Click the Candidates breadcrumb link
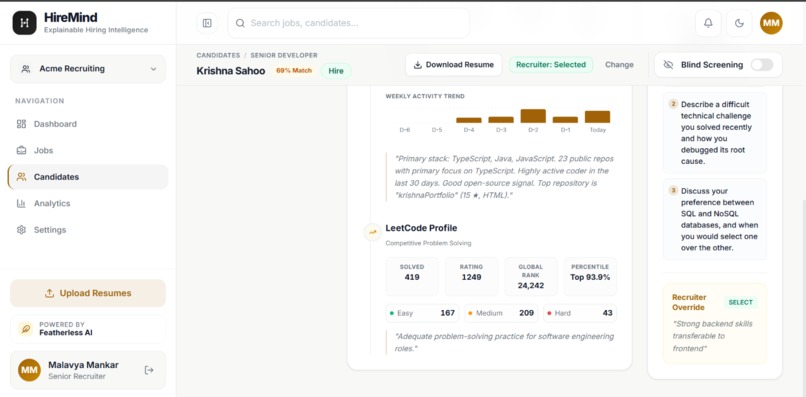The width and height of the screenshot is (806, 397). (218, 55)
